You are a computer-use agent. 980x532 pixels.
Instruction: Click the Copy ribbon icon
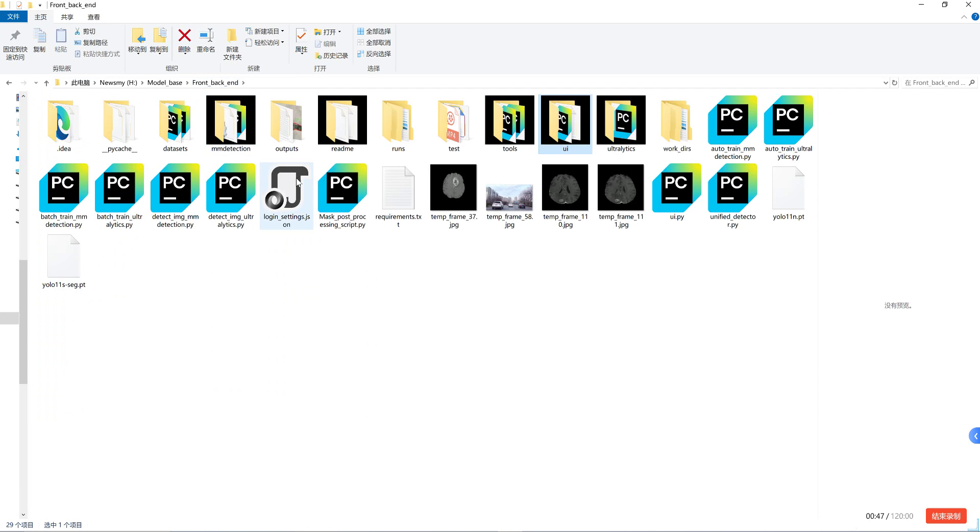click(x=39, y=41)
